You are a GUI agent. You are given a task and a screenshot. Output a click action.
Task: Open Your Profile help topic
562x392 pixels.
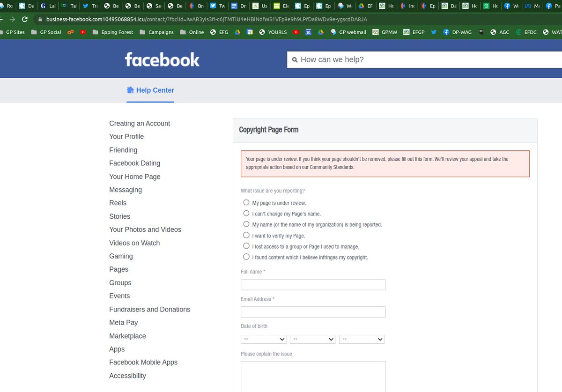[x=126, y=136]
